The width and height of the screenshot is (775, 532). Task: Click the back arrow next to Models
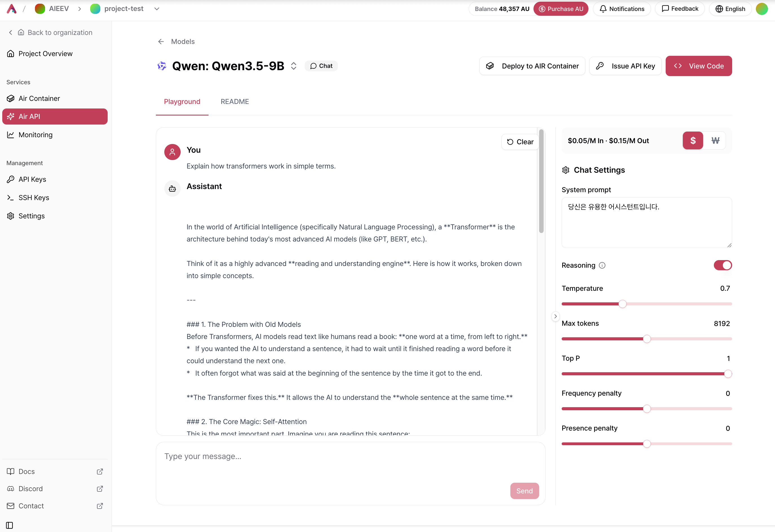point(161,41)
